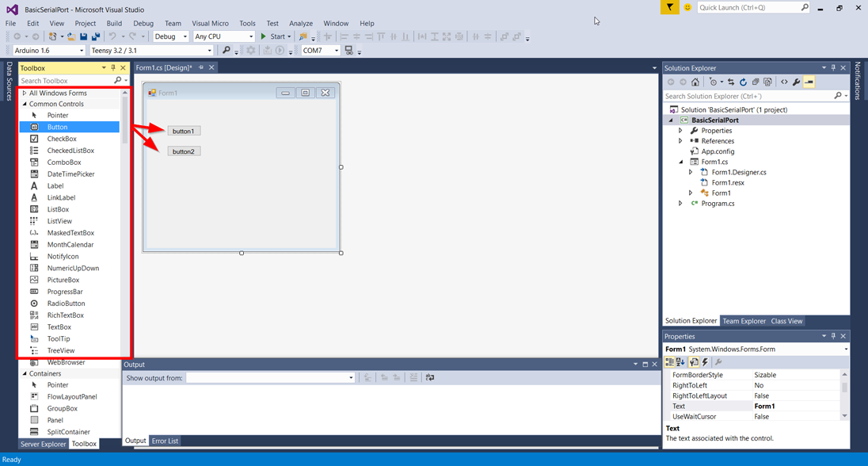Click Collapse All in Solution Explorer toolbar
This screenshot has height=466, width=868.
pyautogui.click(x=755, y=82)
